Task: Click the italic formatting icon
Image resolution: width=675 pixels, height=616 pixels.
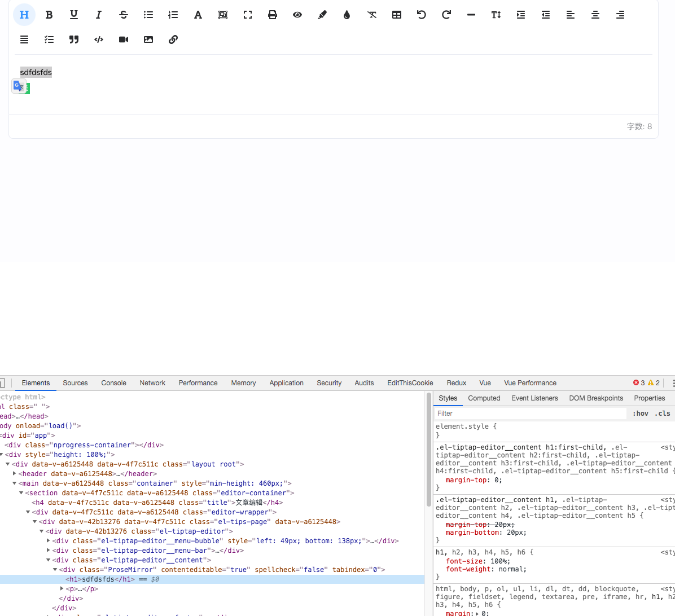Action: [99, 15]
